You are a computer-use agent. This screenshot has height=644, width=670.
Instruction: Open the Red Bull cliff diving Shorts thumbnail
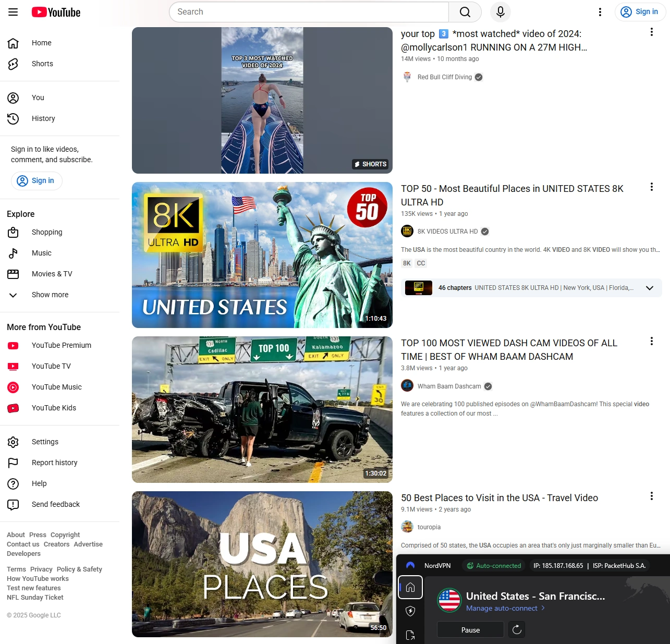coord(262,100)
